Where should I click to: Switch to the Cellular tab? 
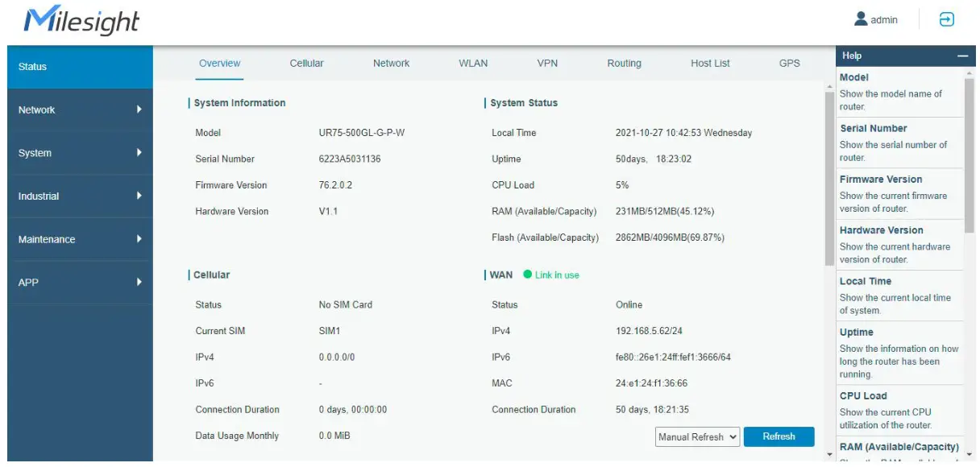point(307,63)
